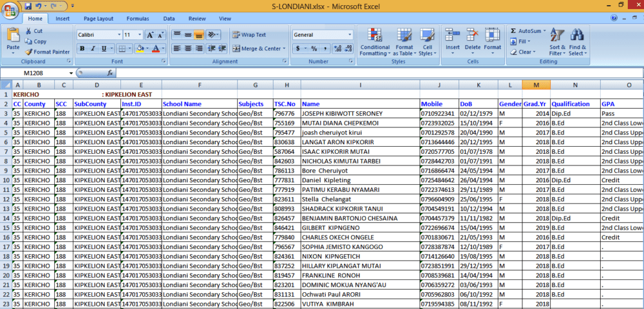This screenshot has width=644, height=309.
Task: Toggle Italic formatting
Action: 93,48
